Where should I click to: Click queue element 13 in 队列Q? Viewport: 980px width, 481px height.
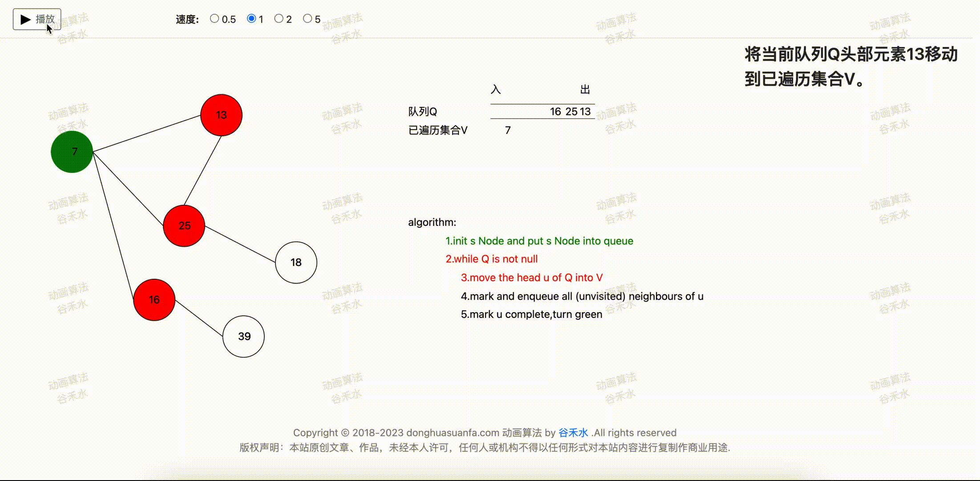(x=585, y=111)
